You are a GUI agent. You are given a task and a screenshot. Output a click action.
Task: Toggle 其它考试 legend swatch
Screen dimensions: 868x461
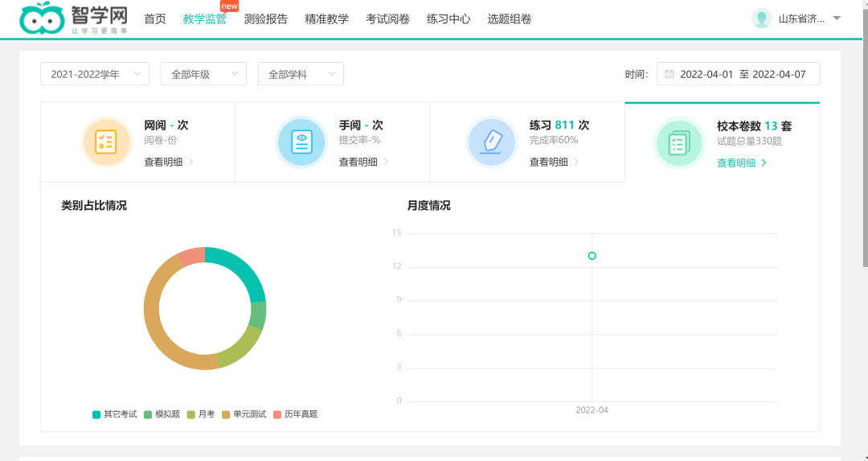coord(96,414)
